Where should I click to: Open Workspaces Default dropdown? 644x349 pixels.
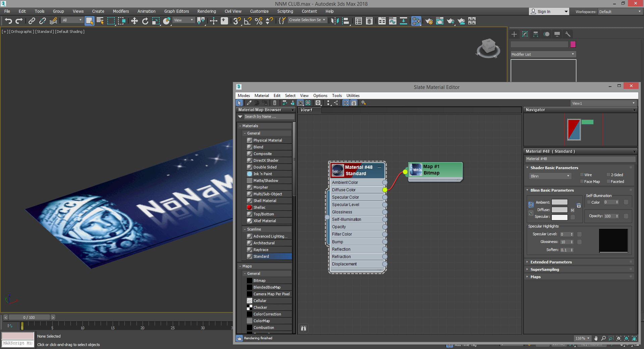click(x=620, y=12)
